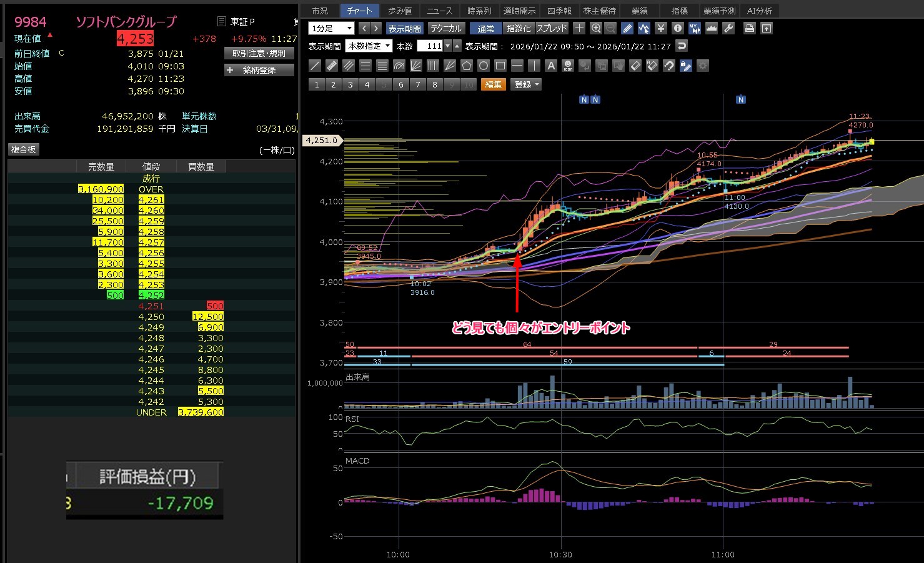
Task: Open chart settings with wrench icon
Action: coord(728,28)
